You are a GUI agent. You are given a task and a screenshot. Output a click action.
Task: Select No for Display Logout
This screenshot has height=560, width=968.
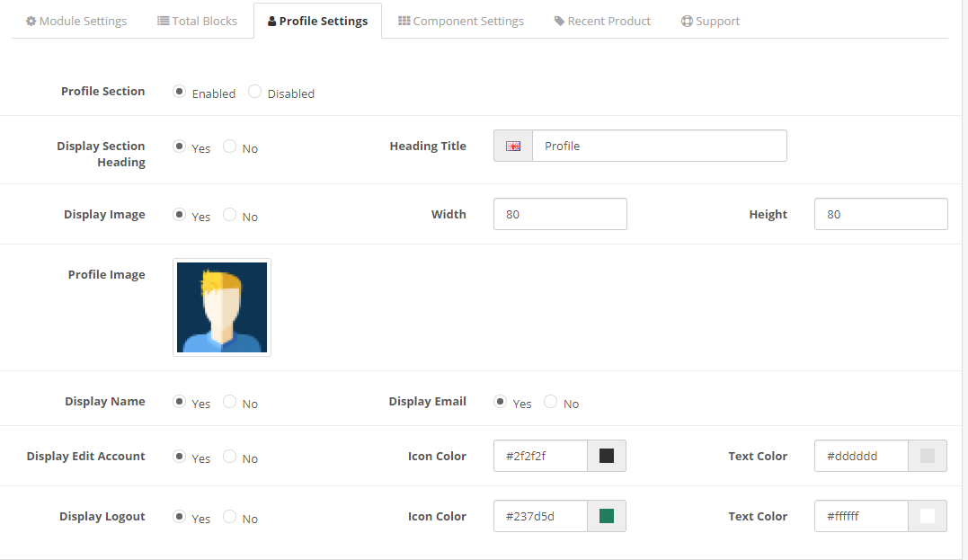coord(230,516)
